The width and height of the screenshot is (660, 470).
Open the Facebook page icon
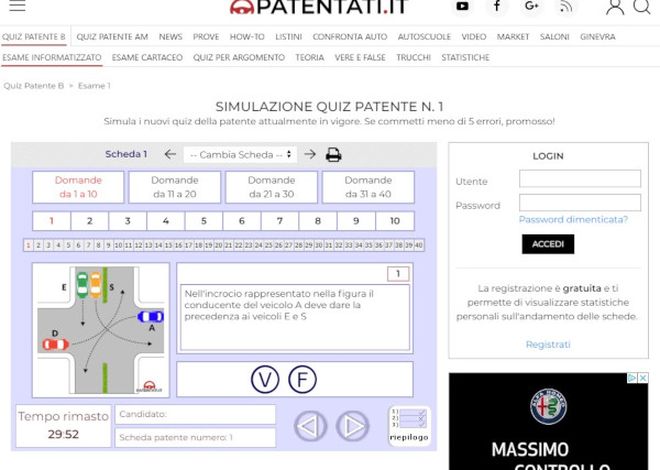coord(497,6)
